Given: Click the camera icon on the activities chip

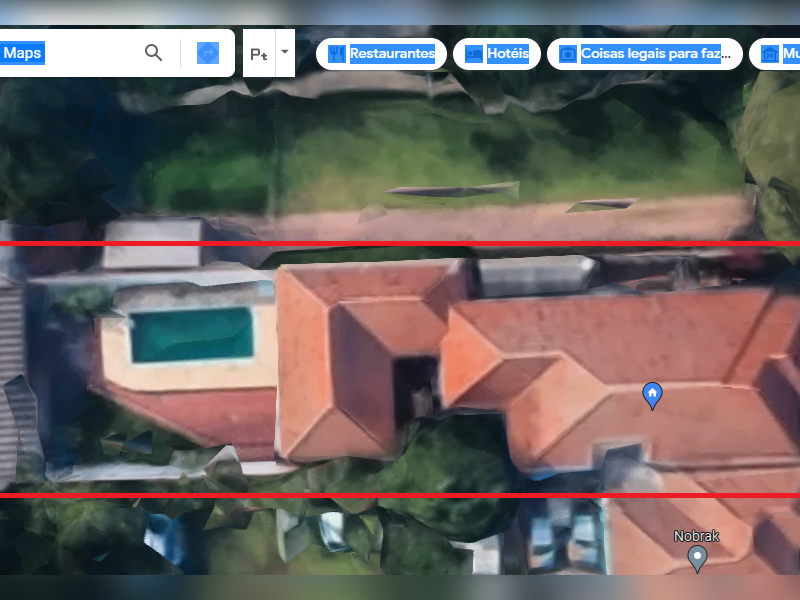Looking at the screenshot, I should [567, 54].
